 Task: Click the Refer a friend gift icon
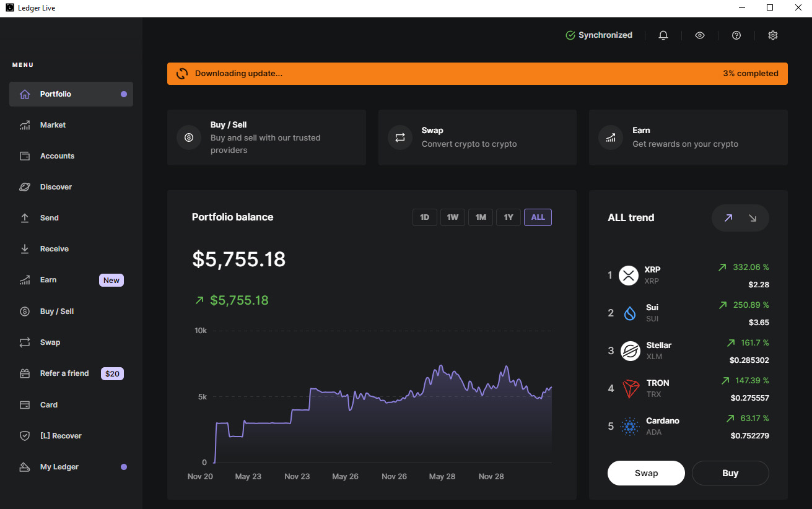(25, 373)
